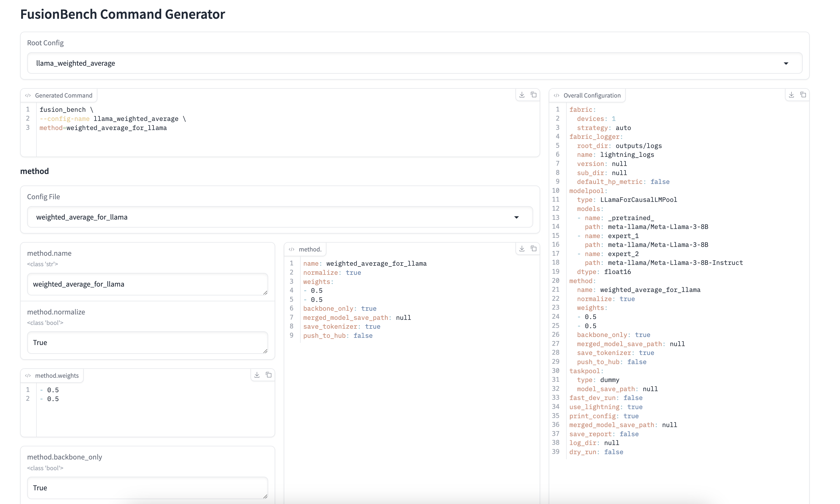
Task: Click 'save_tokenizer: true' in method. panel
Action: click(342, 326)
